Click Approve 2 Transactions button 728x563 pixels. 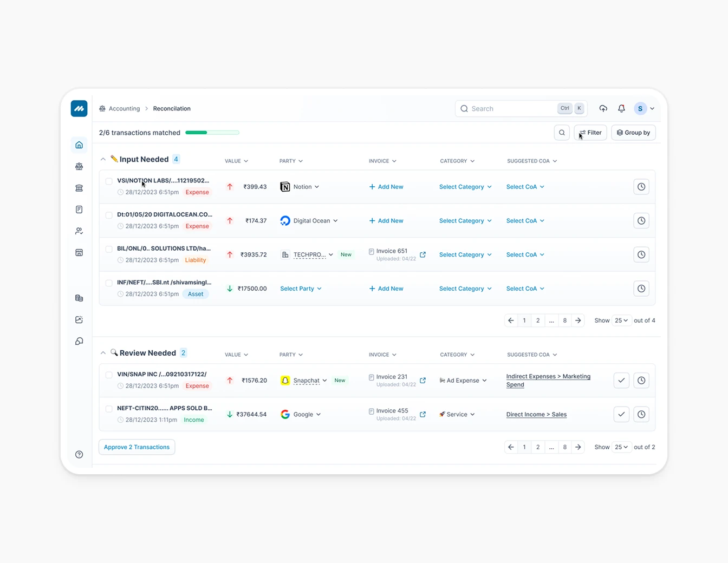point(136,447)
